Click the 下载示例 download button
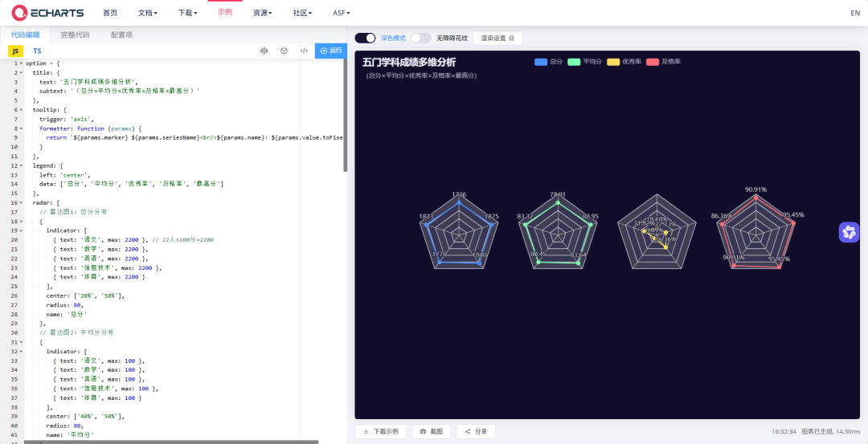The width and height of the screenshot is (868, 444). pos(380,431)
